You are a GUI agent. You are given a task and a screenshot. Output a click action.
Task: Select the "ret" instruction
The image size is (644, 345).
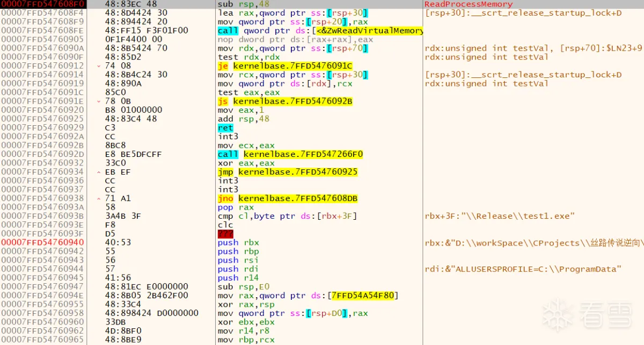click(225, 128)
